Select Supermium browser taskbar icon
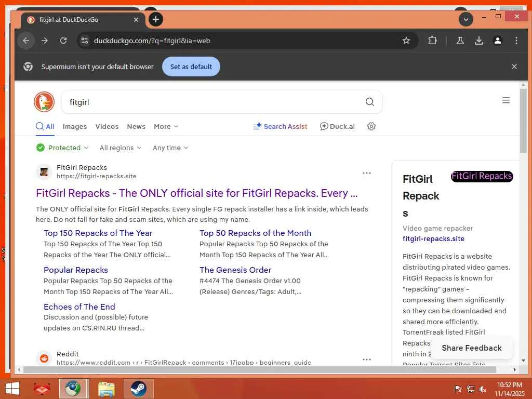 point(73,389)
